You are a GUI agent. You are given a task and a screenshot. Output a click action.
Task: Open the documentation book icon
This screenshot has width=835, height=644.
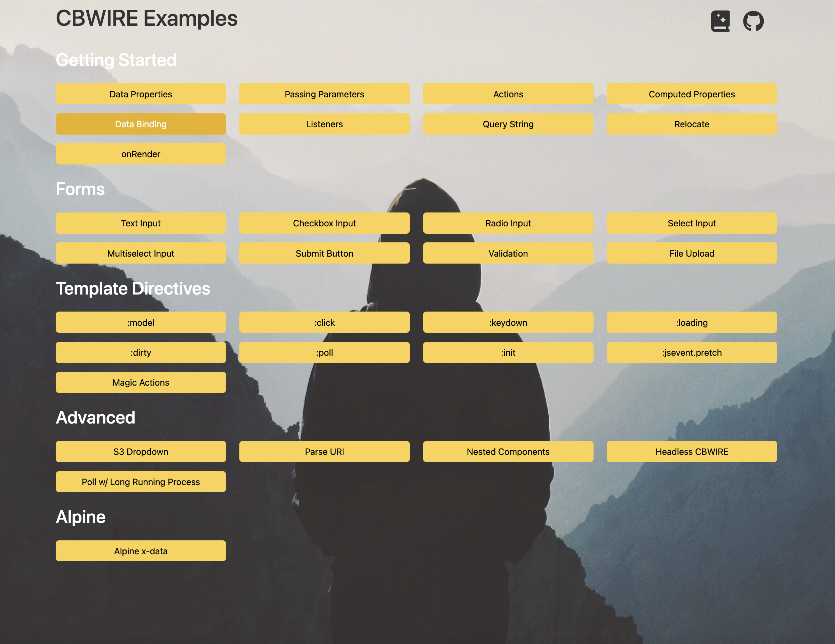click(x=720, y=21)
